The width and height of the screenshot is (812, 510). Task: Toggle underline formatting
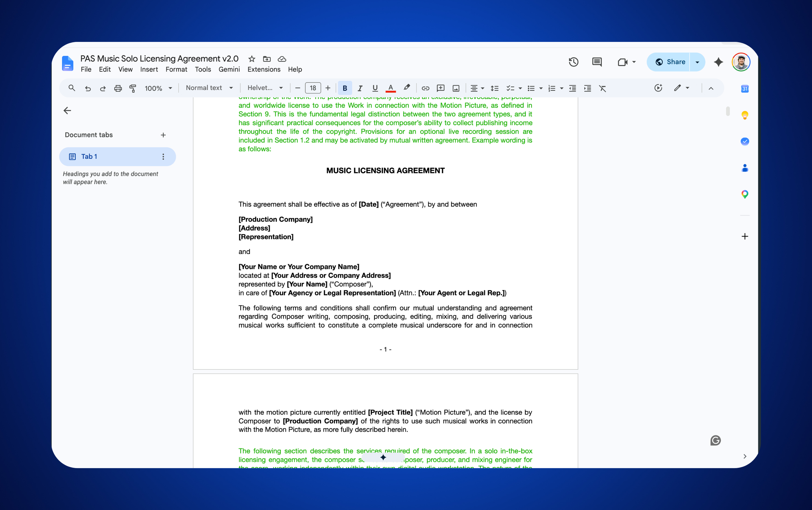tap(375, 88)
